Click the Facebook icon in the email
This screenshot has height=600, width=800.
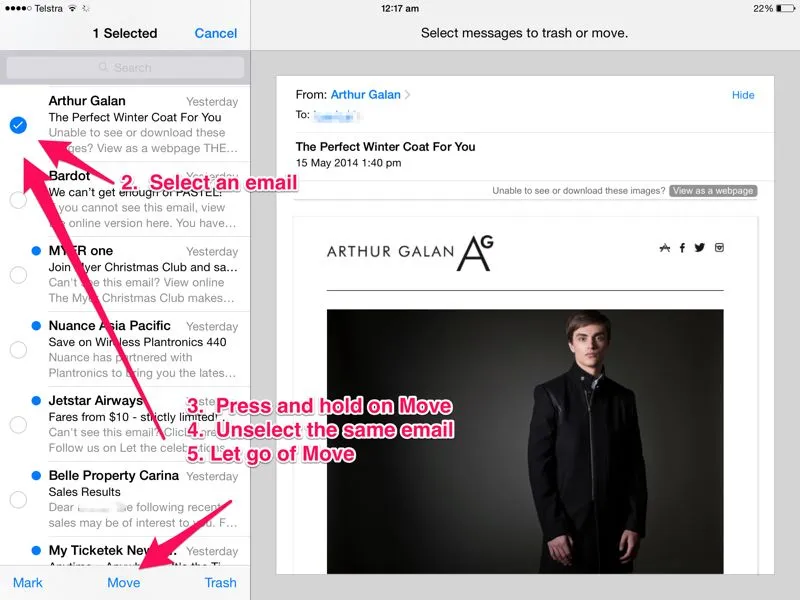point(682,248)
